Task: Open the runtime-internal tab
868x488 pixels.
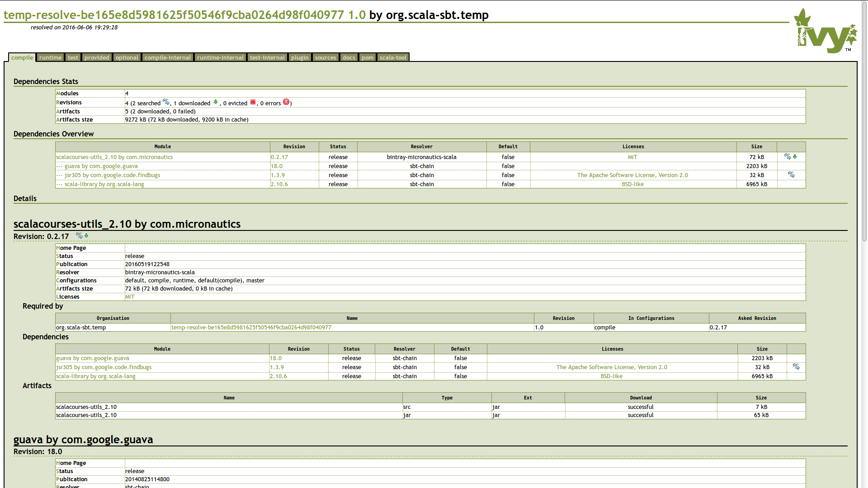Action: [220, 57]
